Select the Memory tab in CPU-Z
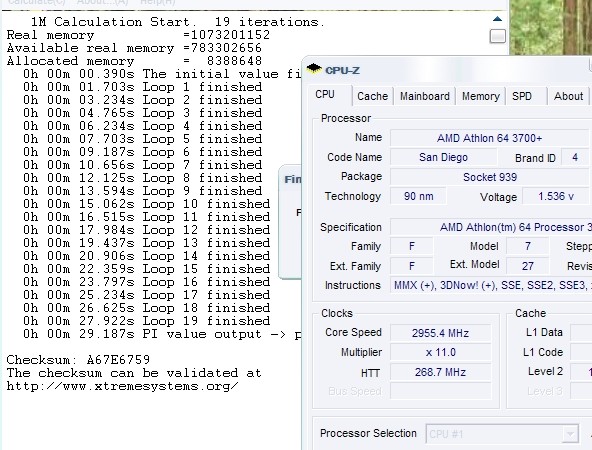The image size is (592, 450). (x=481, y=96)
